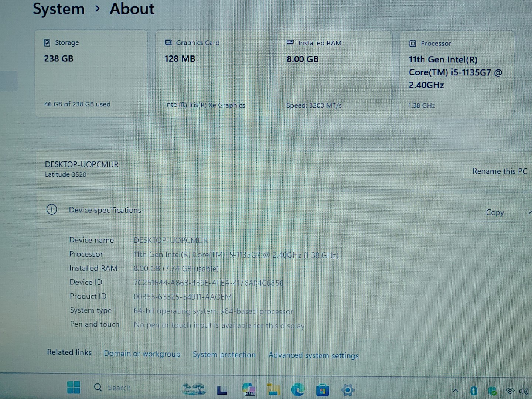Open Advanced system settings link
The image size is (532, 399).
313,355
